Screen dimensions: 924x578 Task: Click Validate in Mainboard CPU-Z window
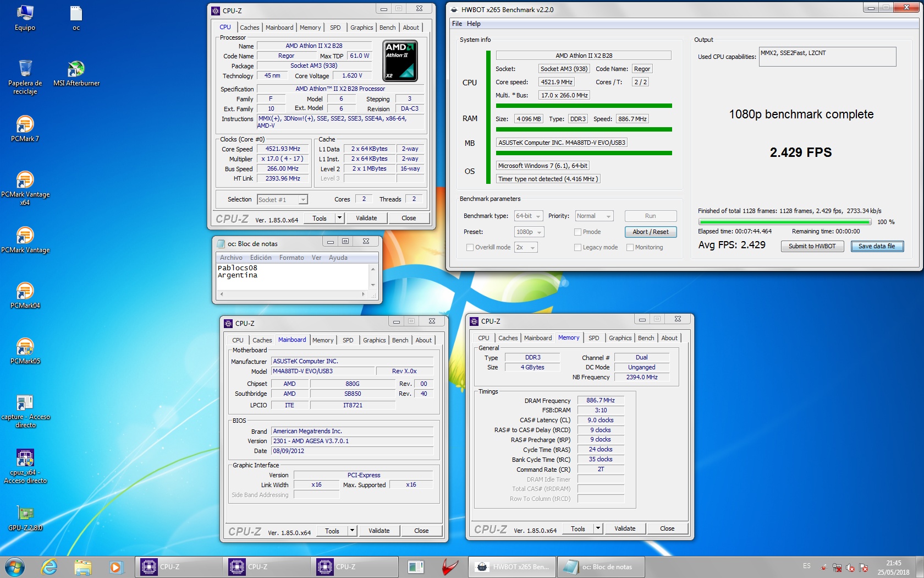(x=379, y=531)
